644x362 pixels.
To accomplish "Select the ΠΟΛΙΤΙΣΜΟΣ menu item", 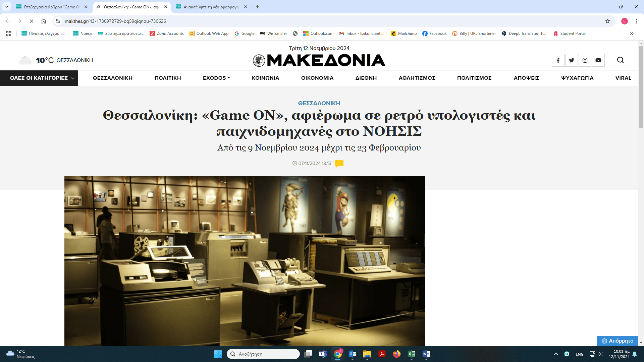I will pos(474,78).
